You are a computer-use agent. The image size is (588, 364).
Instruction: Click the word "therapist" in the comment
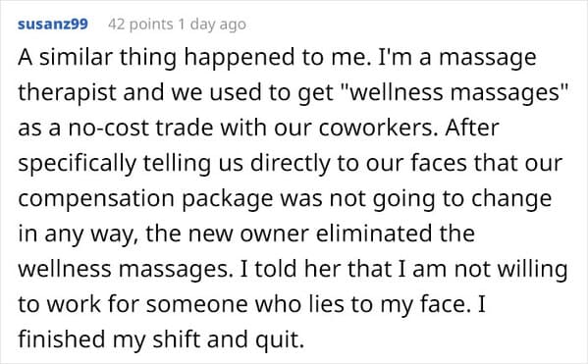(x=68, y=93)
